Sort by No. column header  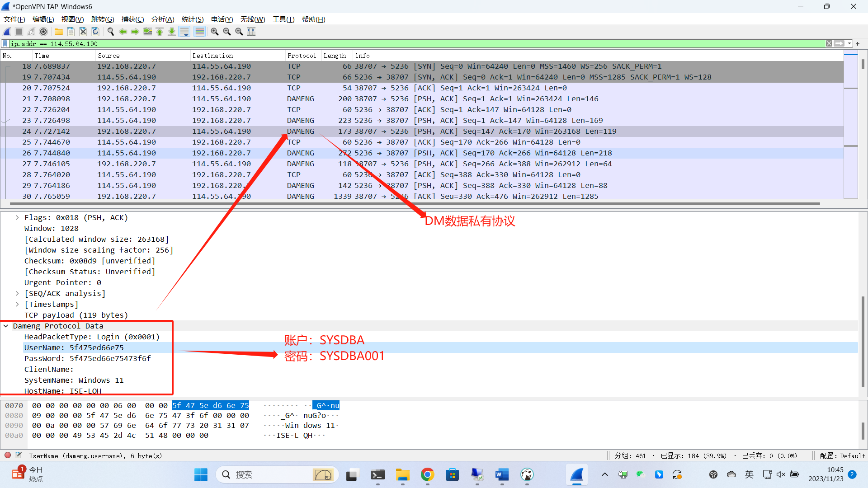(x=16, y=56)
